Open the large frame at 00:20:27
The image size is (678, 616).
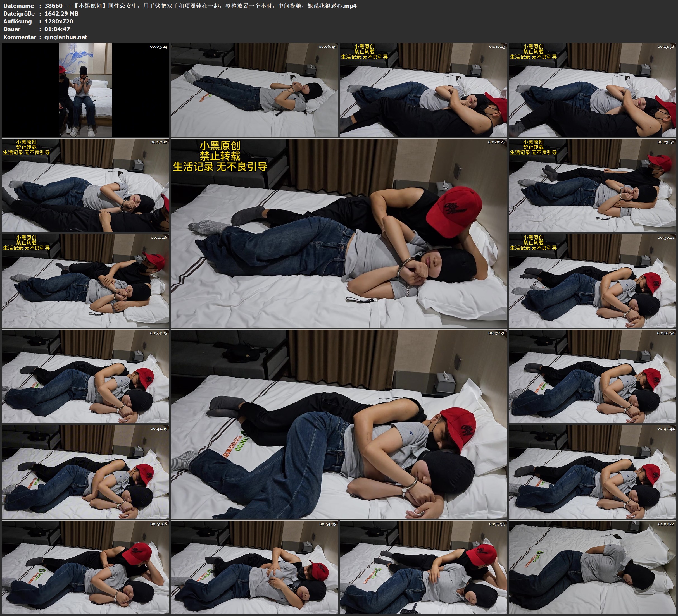tap(339, 233)
